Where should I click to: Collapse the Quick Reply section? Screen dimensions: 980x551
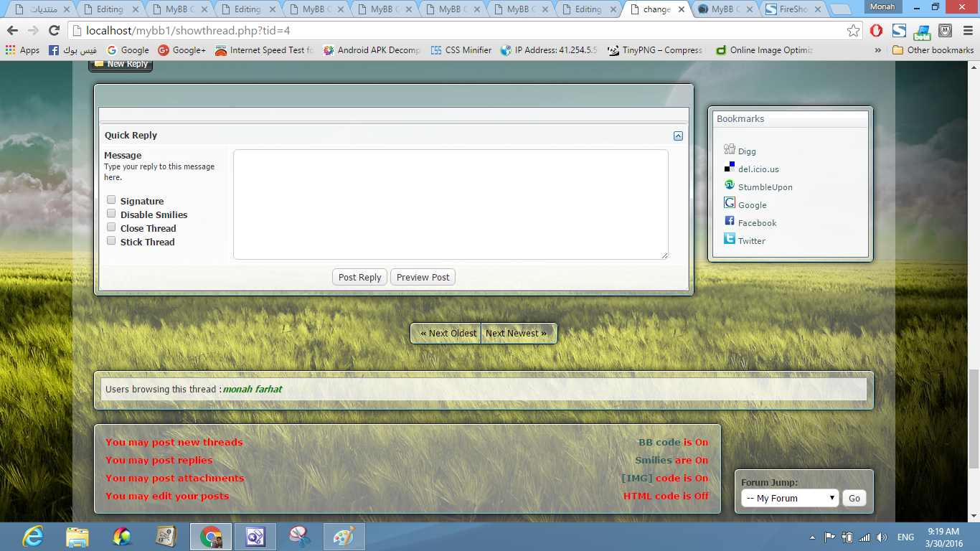678,136
